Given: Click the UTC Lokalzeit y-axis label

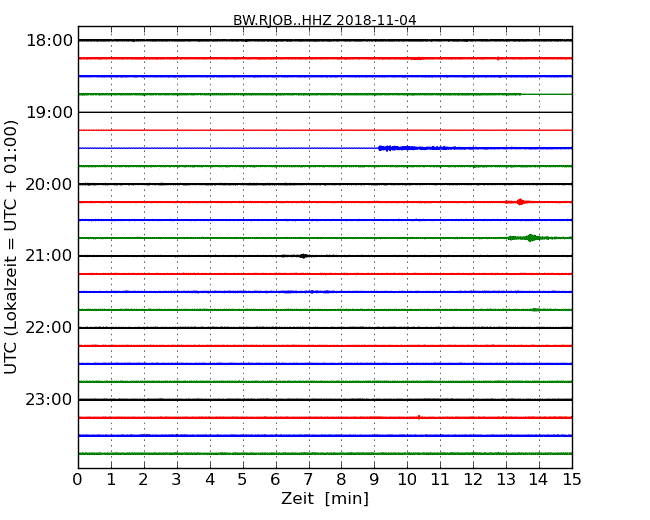Looking at the screenshot, I should click(x=10, y=247).
